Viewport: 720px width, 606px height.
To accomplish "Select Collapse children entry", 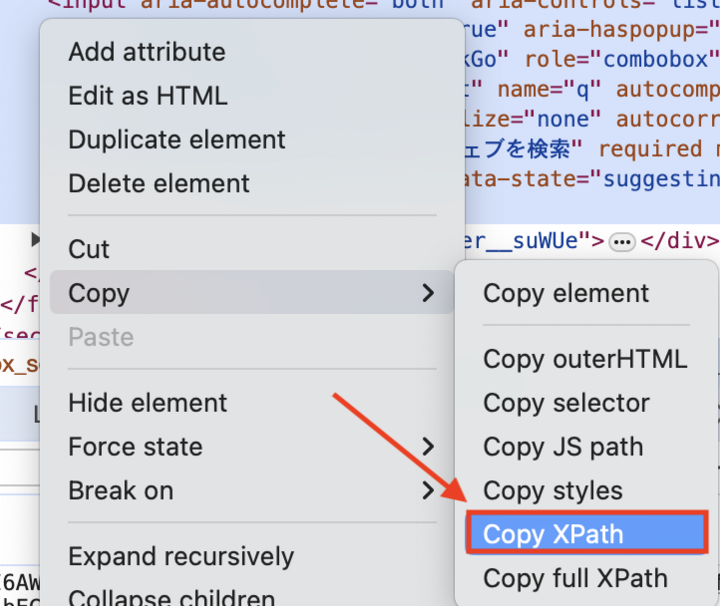I will tap(171, 598).
